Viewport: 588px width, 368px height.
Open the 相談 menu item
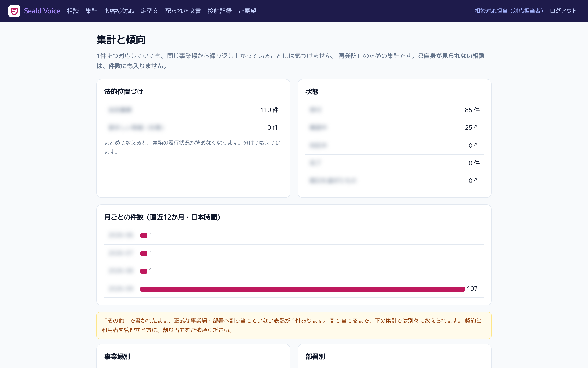coord(73,11)
